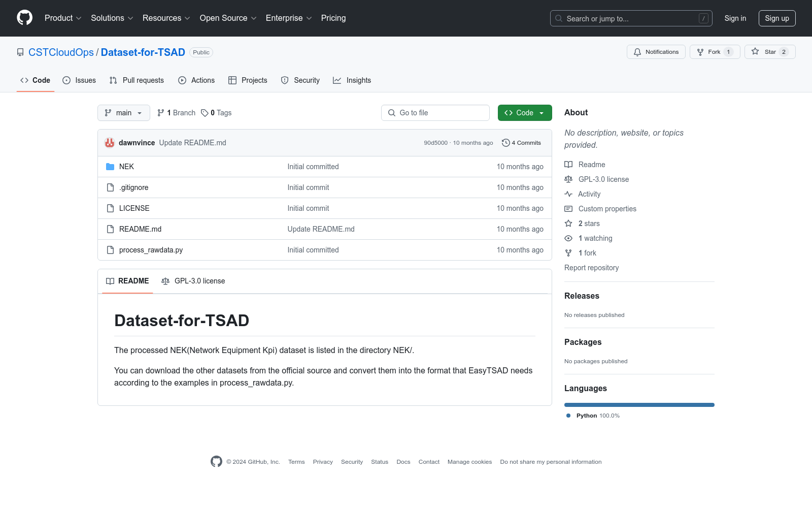Switch to the Insights tab
Viewport: 812px width, 508px height.
(352, 80)
